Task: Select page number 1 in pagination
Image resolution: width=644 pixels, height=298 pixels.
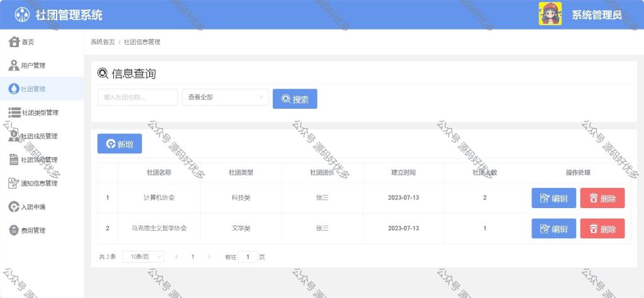Action: tap(192, 257)
